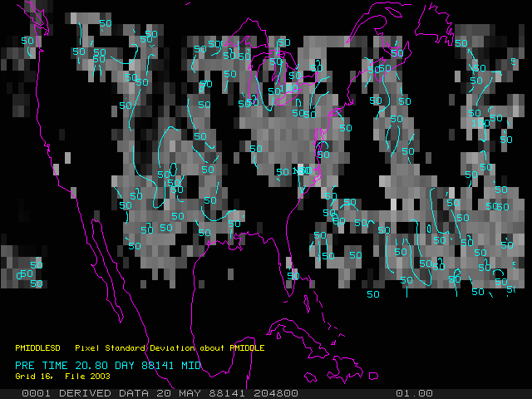Click the top-left-most '50' contour label
This screenshot has width=532, height=399.
[x=27, y=41]
